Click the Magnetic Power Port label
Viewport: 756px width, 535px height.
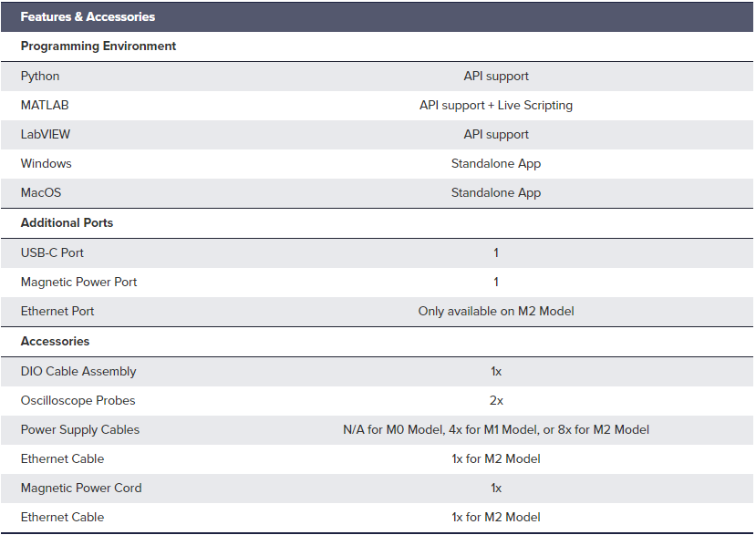(x=78, y=282)
